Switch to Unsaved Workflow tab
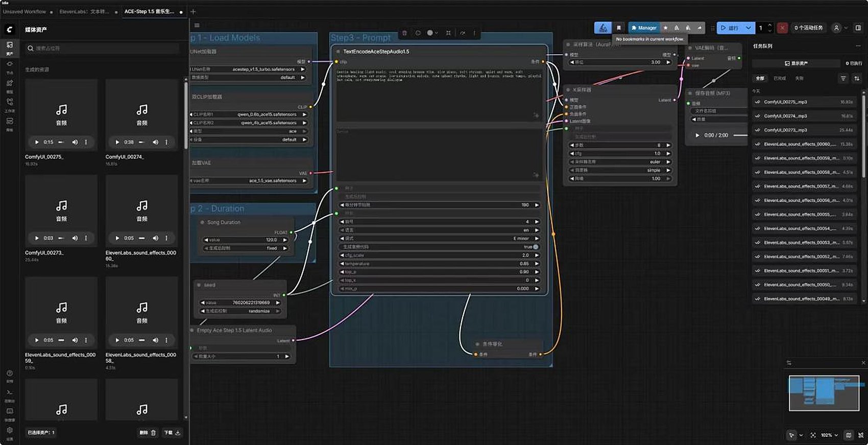Image resolution: width=868 pixels, height=445 pixels. [x=25, y=11]
